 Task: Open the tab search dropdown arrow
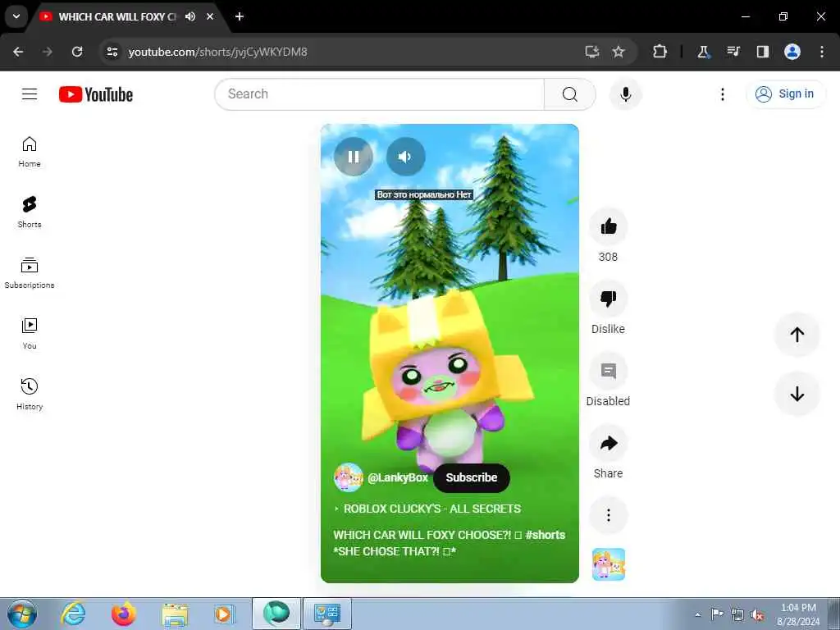click(16, 16)
